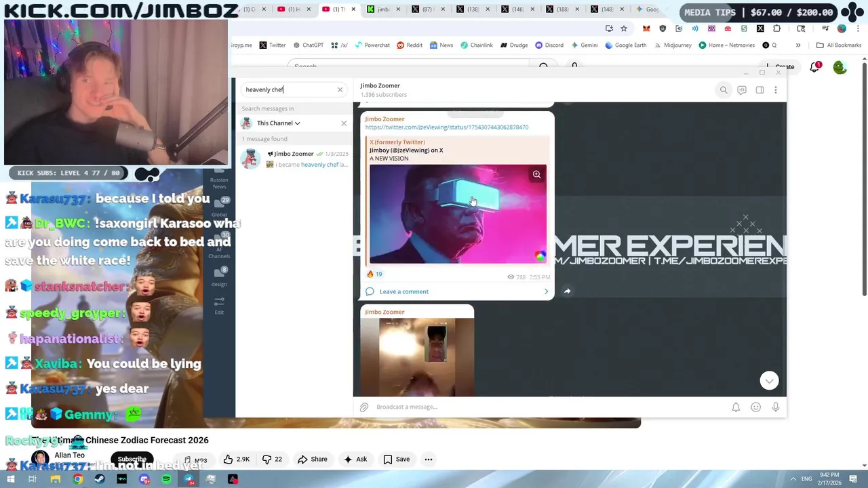Clear the 'heavenly chef' search field

(340, 89)
